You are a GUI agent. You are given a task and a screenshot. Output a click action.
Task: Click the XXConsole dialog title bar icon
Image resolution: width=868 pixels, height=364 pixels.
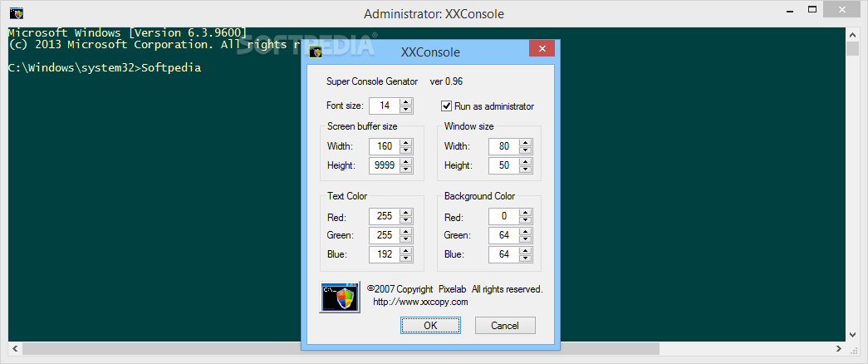pos(316,52)
